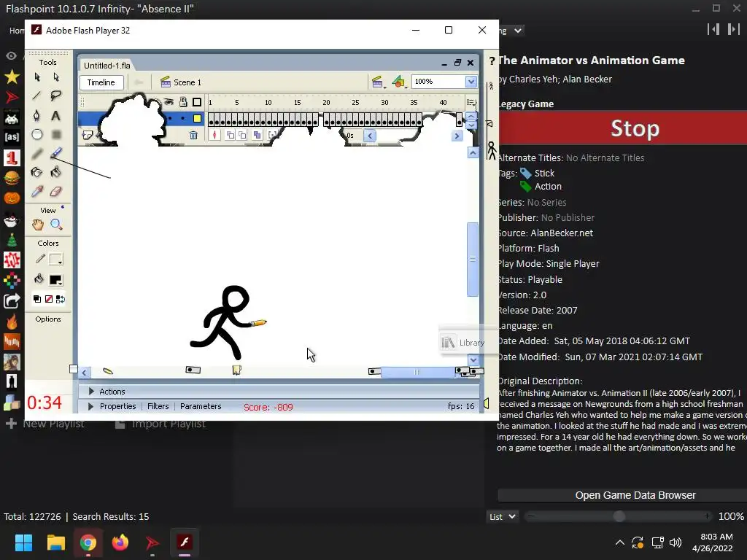747x560 pixels.
Task: Toggle show all layers as outlines square
Action: click(197, 102)
